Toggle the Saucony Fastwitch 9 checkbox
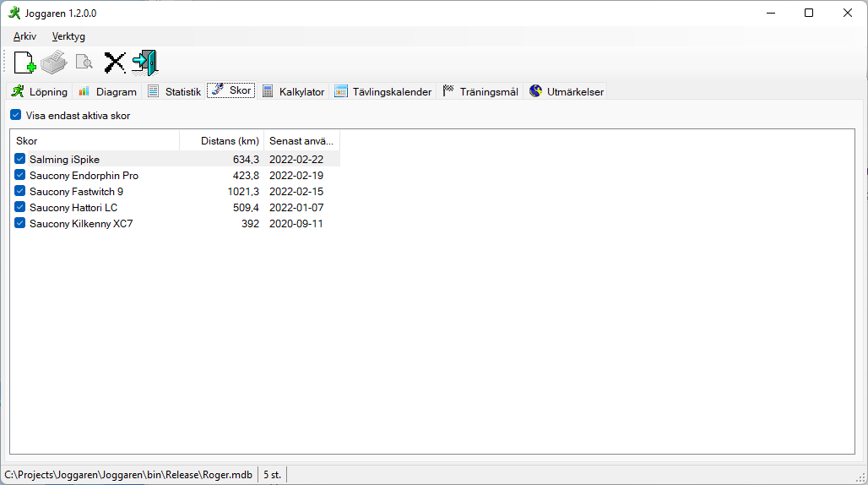Viewport: 868px width, 485px height. tap(20, 191)
